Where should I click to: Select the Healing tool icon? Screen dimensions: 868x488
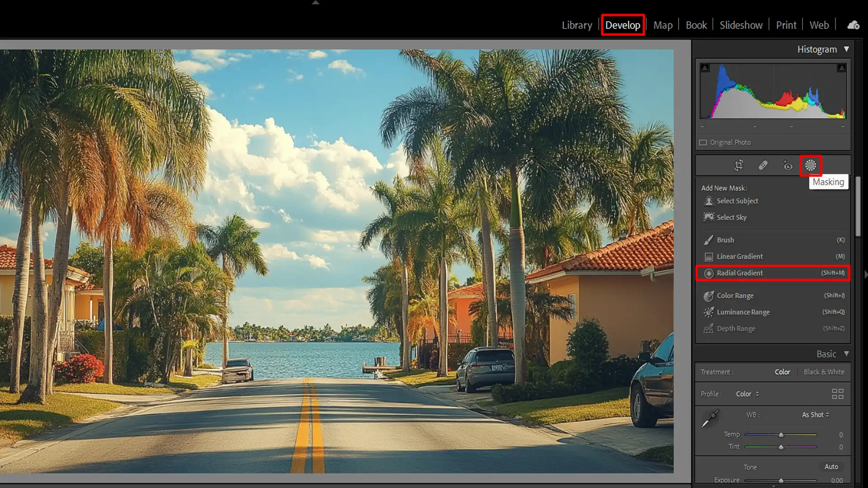763,165
